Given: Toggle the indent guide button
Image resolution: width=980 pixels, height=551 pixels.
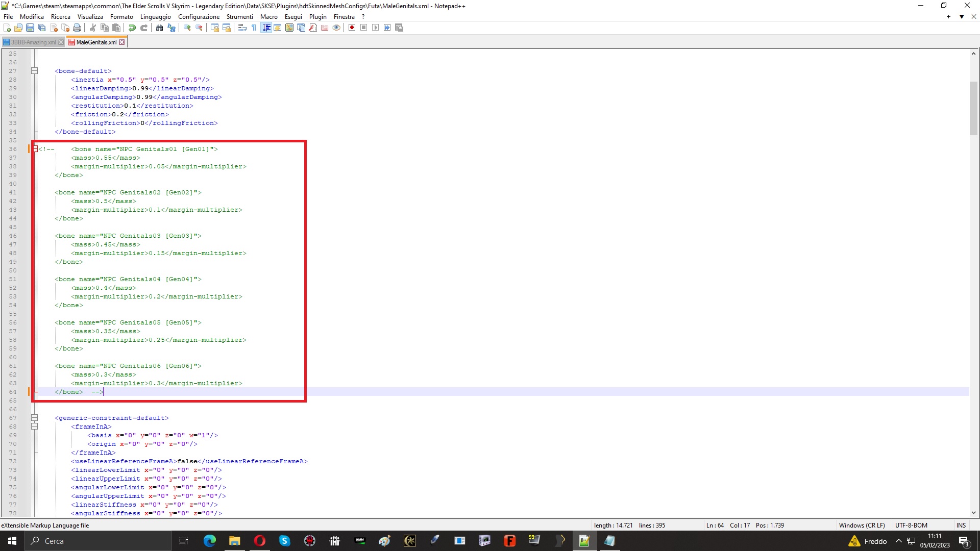Looking at the screenshot, I should [266, 28].
